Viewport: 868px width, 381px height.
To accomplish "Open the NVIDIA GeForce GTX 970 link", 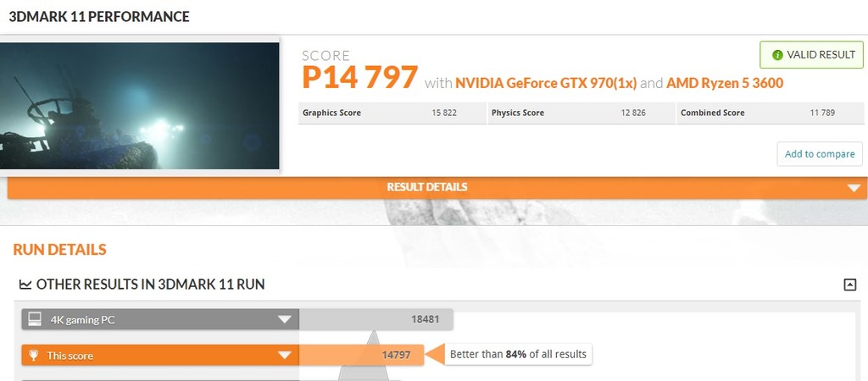I will click(x=546, y=83).
